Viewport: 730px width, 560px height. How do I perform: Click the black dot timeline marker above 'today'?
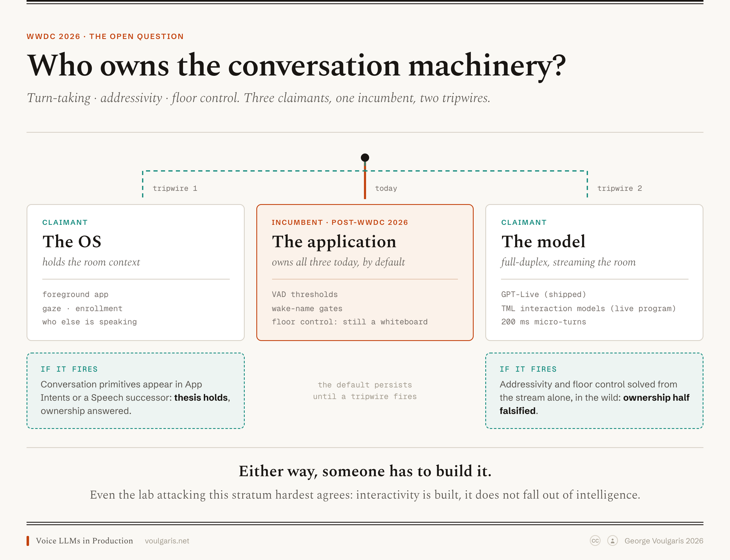click(365, 157)
